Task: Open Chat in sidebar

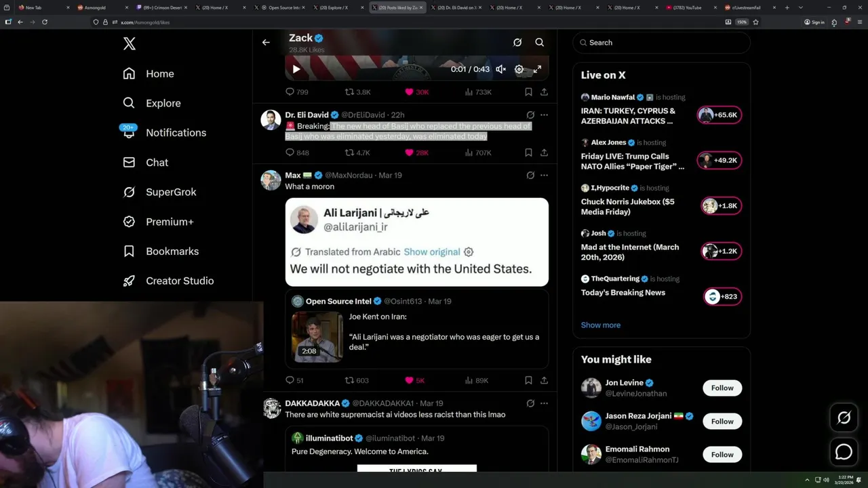Action: tap(146, 163)
